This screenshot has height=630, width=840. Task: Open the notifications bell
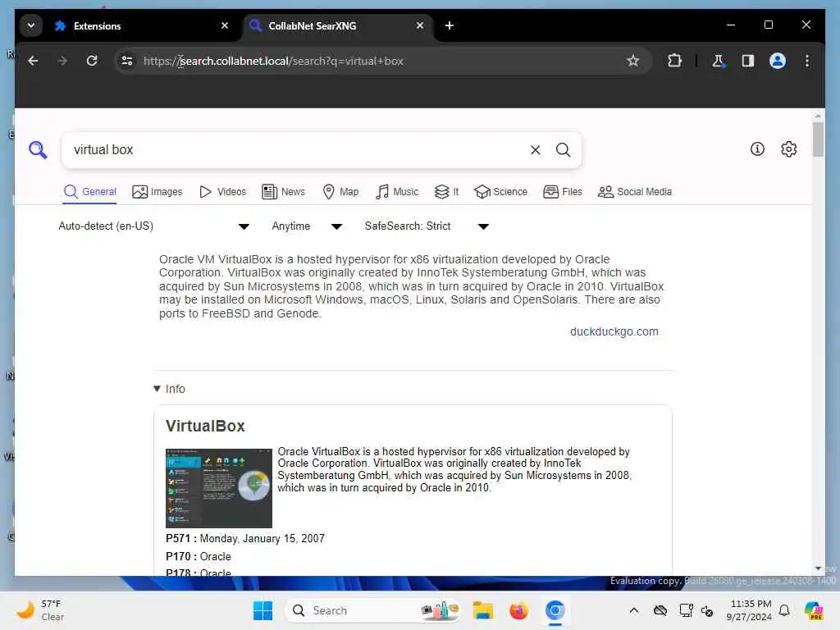pos(784,610)
